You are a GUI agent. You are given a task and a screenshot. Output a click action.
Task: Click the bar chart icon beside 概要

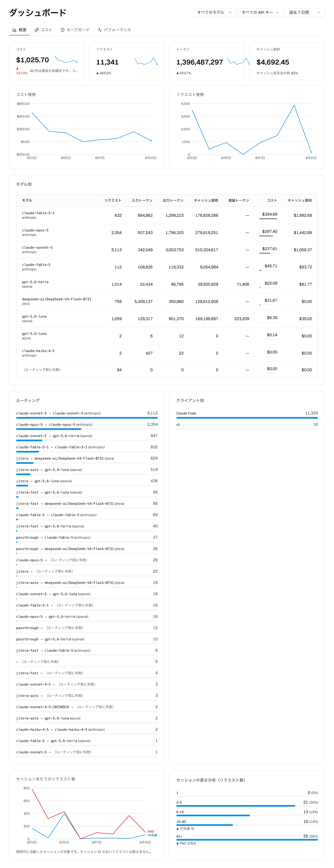click(x=15, y=30)
